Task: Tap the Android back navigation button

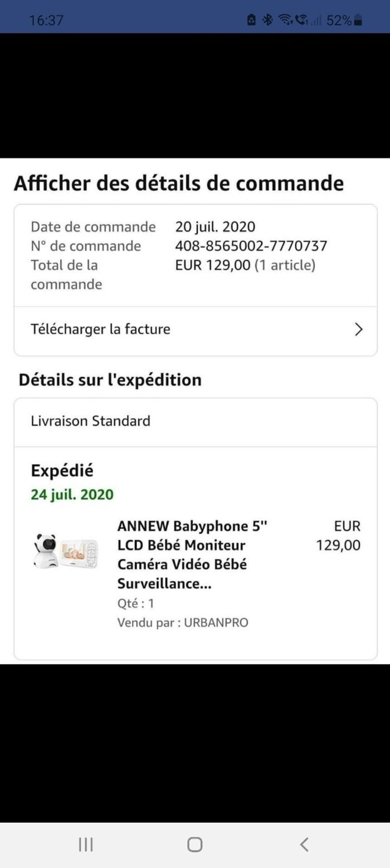Action: pyautogui.click(x=304, y=845)
